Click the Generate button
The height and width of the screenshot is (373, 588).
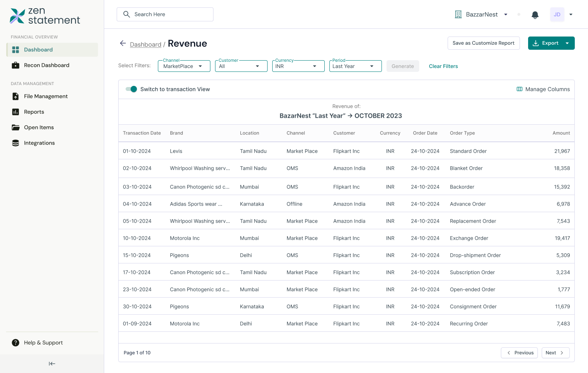(402, 66)
